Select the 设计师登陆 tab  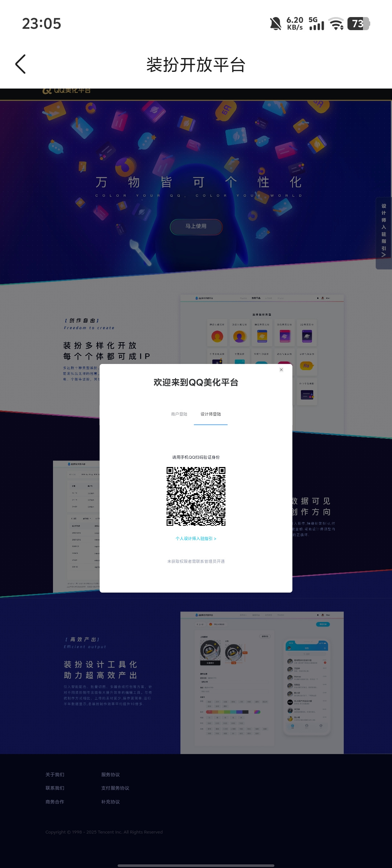pos(211,414)
